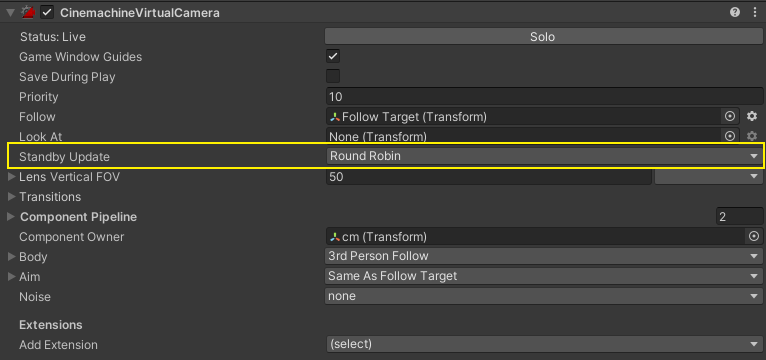766x360 pixels.
Task: Click the Component Owner label
Action: (71, 237)
